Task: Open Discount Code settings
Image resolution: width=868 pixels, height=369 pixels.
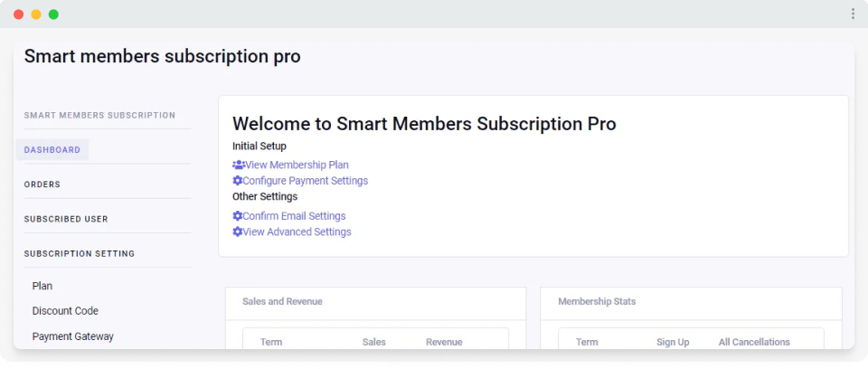Action: 65,311
